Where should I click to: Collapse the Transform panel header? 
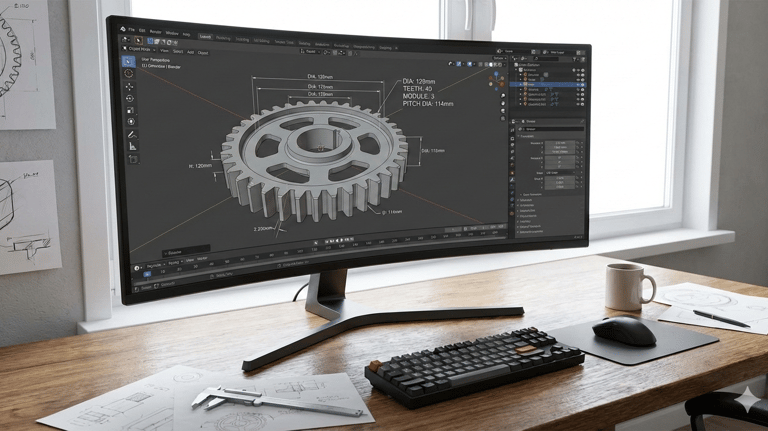[x=526, y=136]
